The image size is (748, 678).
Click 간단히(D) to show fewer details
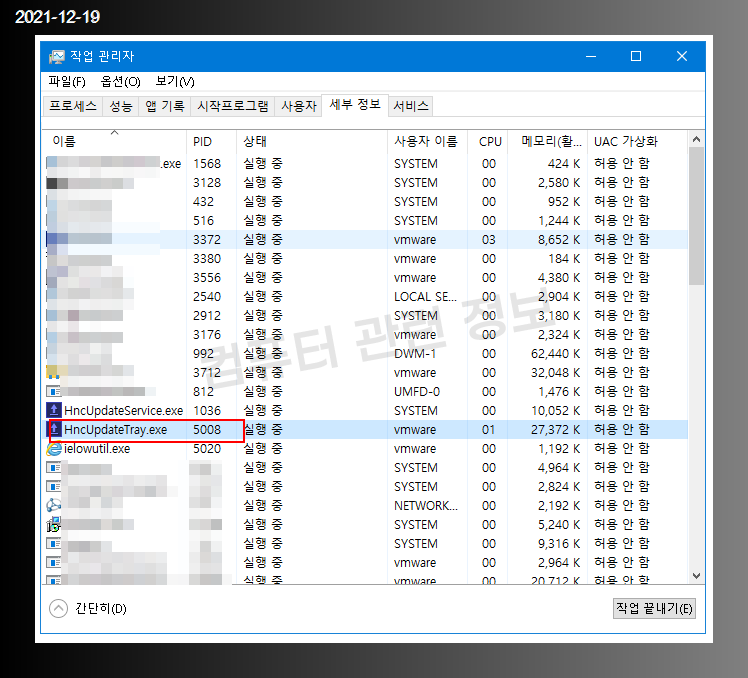pos(101,608)
